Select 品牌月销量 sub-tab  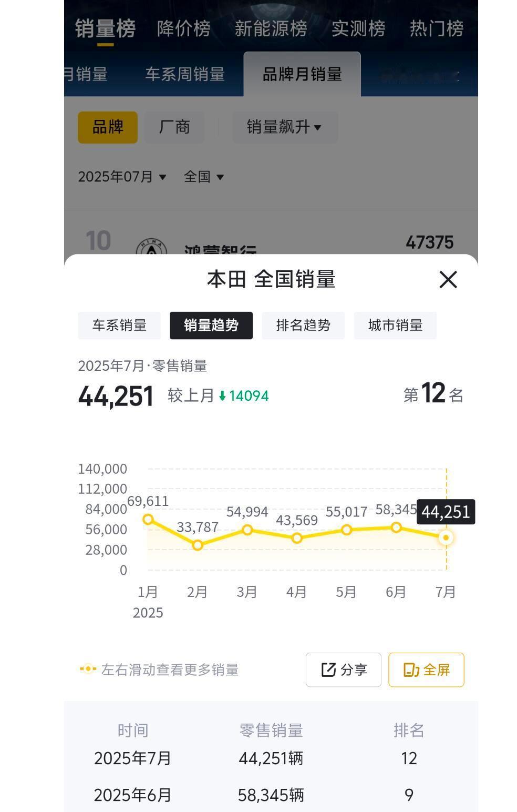(302, 74)
